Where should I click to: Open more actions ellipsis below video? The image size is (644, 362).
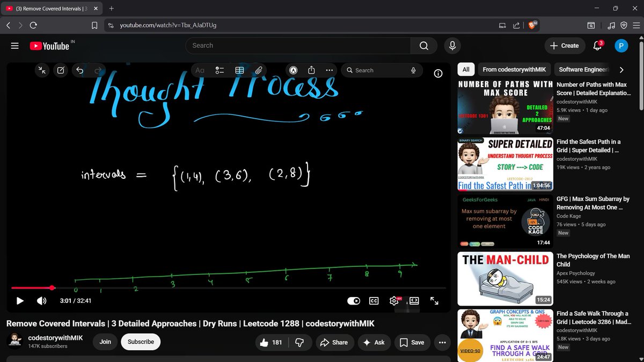(x=442, y=342)
